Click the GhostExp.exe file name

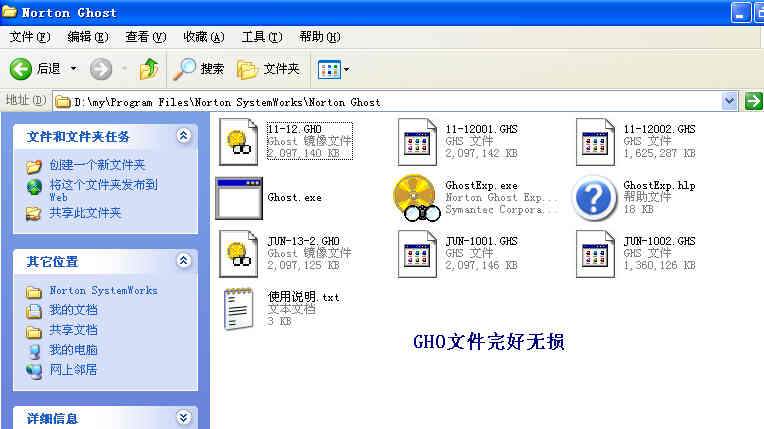coord(481,185)
